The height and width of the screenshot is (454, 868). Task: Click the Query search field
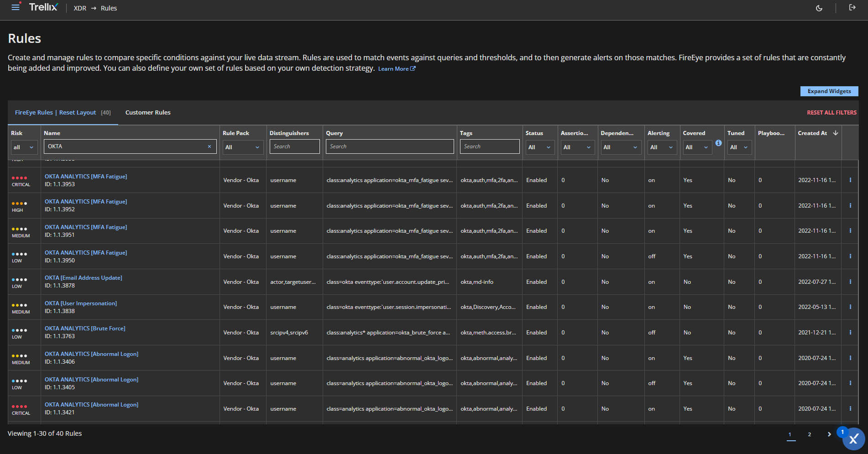(390, 146)
